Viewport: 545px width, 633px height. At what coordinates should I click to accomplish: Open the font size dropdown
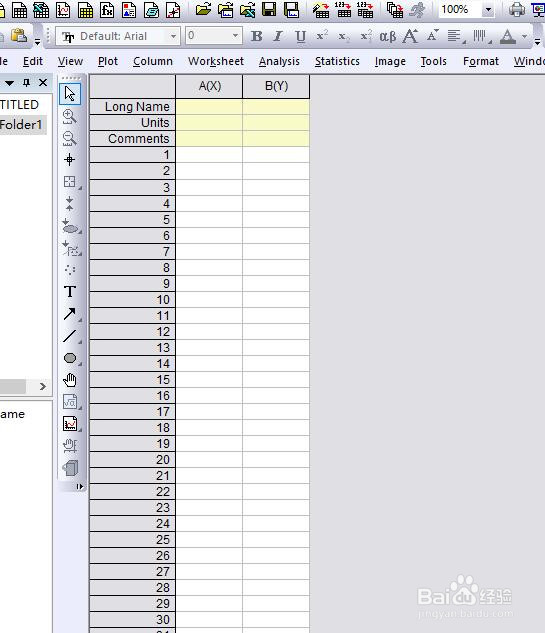pos(235,36)
